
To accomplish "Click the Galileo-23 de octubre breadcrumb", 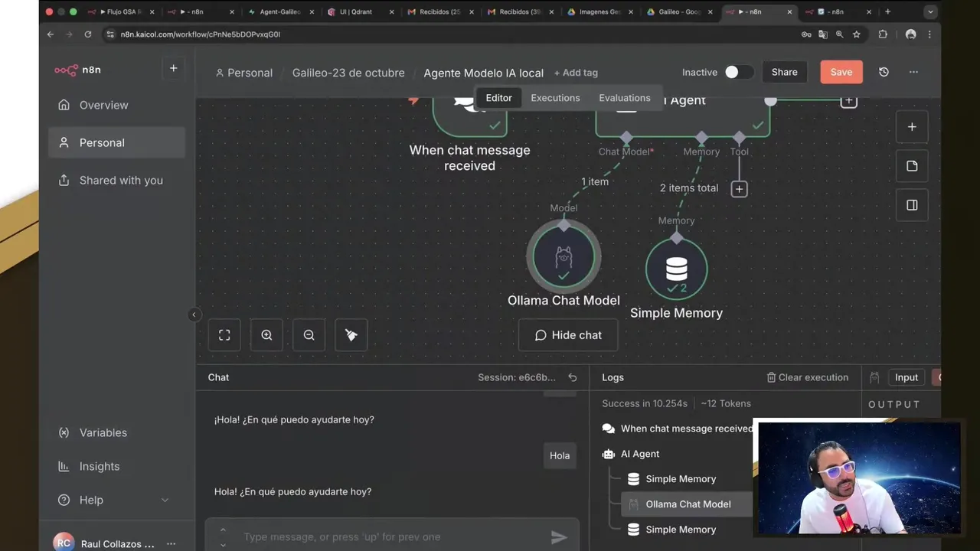I will coord(348,73).
